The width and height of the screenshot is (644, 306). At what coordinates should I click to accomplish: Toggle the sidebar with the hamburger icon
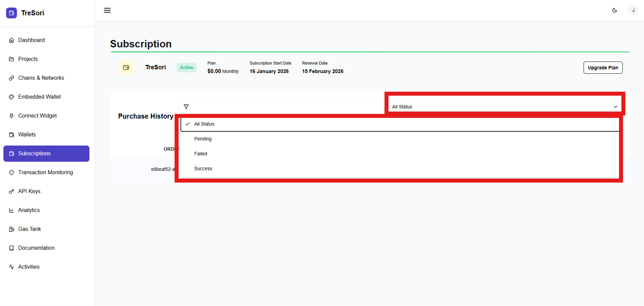coord(107,10)
